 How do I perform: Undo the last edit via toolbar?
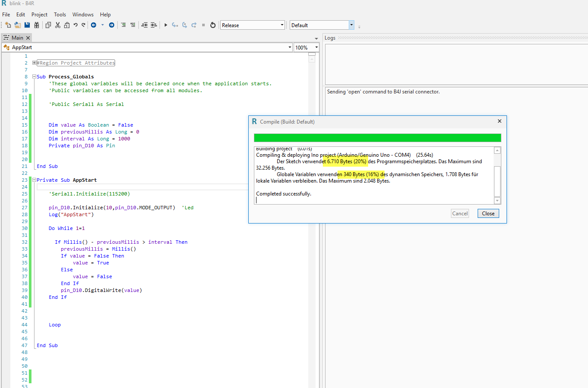click(x=75, y=25)
